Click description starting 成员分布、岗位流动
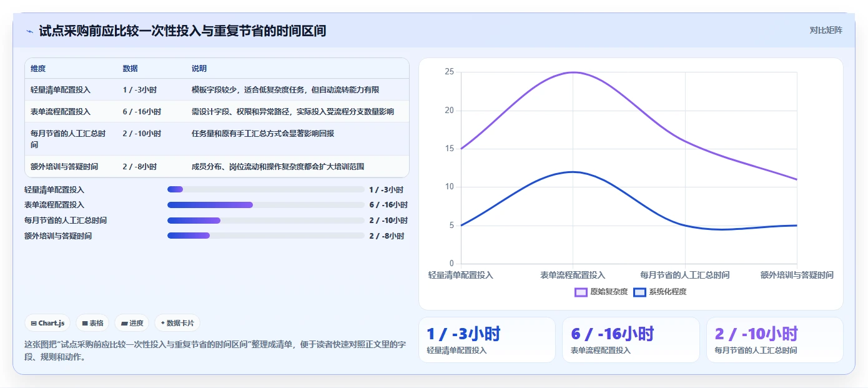This screenshot has height=388, width=868. (278, 167)
